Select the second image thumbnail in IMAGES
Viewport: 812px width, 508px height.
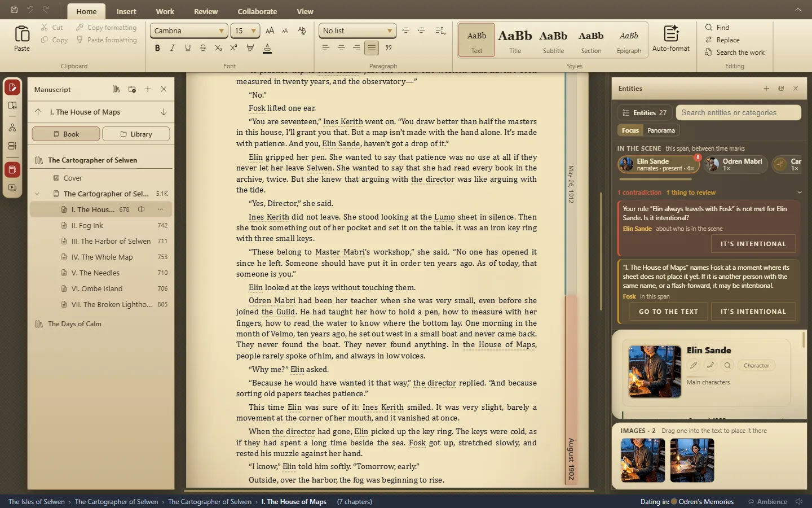click(692, 461)
